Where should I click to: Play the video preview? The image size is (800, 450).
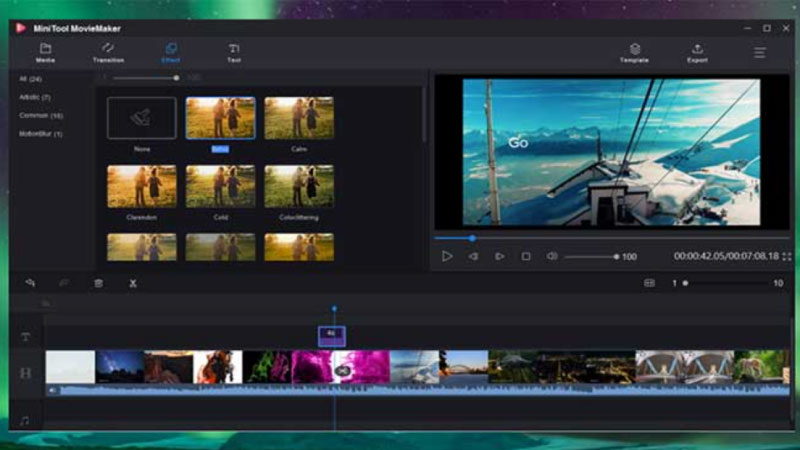coord(447,256)
